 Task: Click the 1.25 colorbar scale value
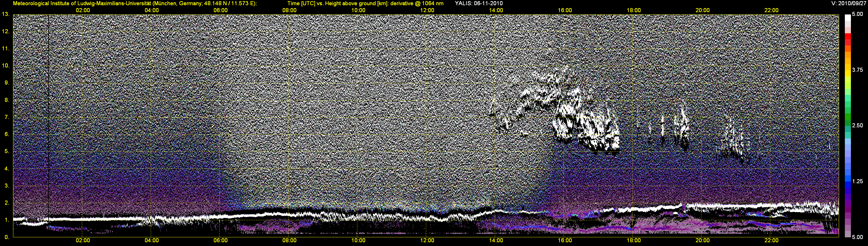click(858, 181)
